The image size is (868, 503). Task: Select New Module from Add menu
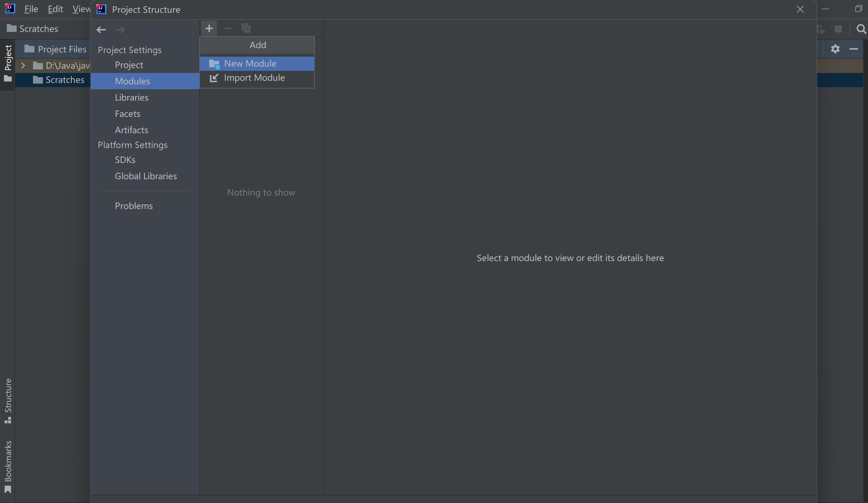(x=250, y=64)
